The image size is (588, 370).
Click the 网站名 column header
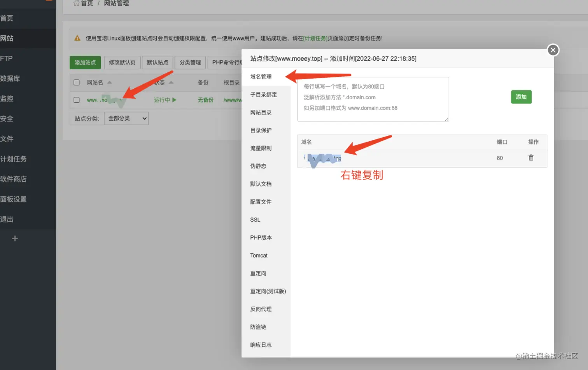click(95, 82)
